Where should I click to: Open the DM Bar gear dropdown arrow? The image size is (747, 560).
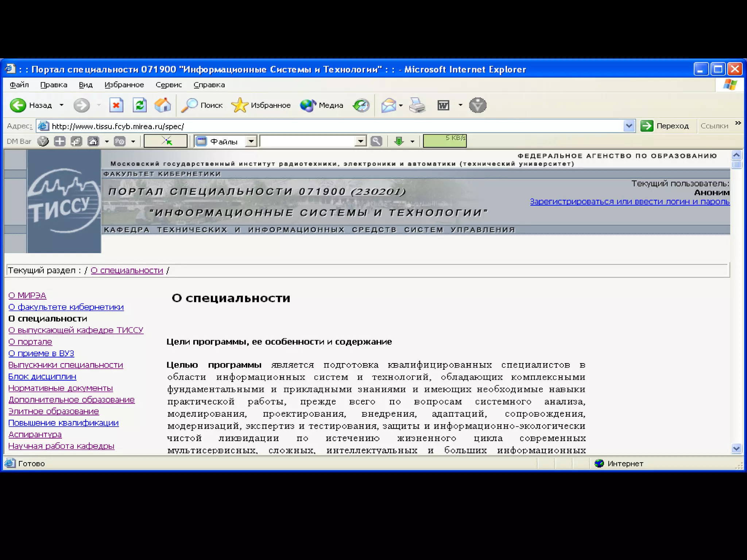click(x=133, y=141)
